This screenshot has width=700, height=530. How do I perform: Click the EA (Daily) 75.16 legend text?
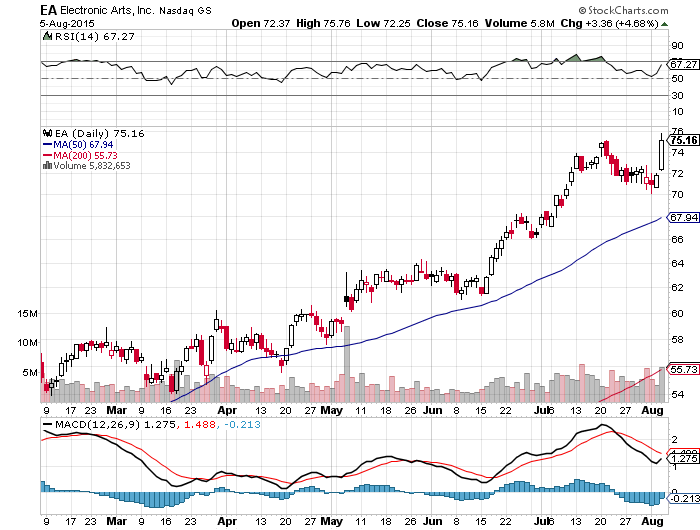pyautogui.click(x=100, y=134)
